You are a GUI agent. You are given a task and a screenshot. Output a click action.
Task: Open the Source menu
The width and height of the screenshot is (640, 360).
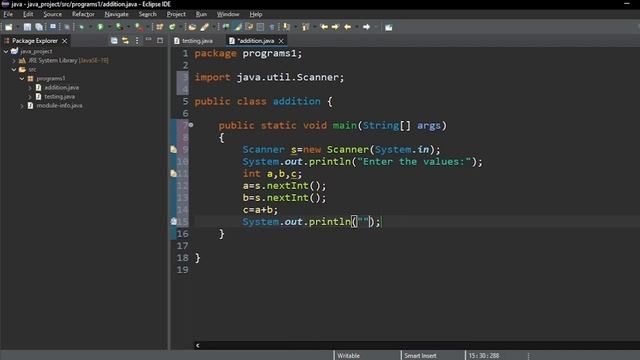[53, 14]
